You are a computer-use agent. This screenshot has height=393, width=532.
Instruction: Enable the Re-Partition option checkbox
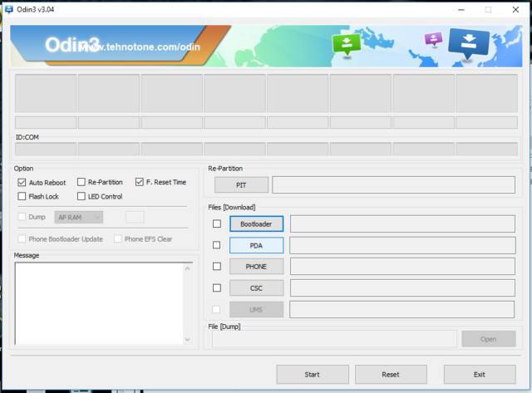tap(81, 182)
